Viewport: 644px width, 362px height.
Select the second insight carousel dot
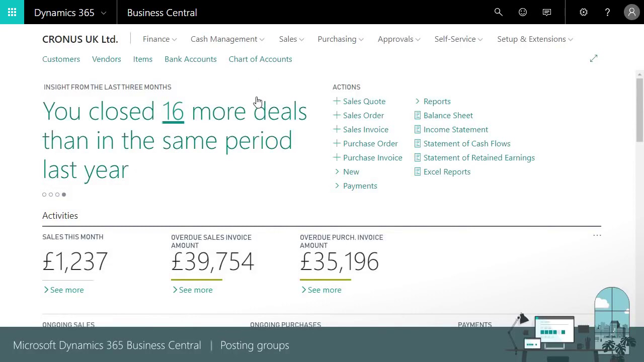pyautogui.click(x=51, y=195)
